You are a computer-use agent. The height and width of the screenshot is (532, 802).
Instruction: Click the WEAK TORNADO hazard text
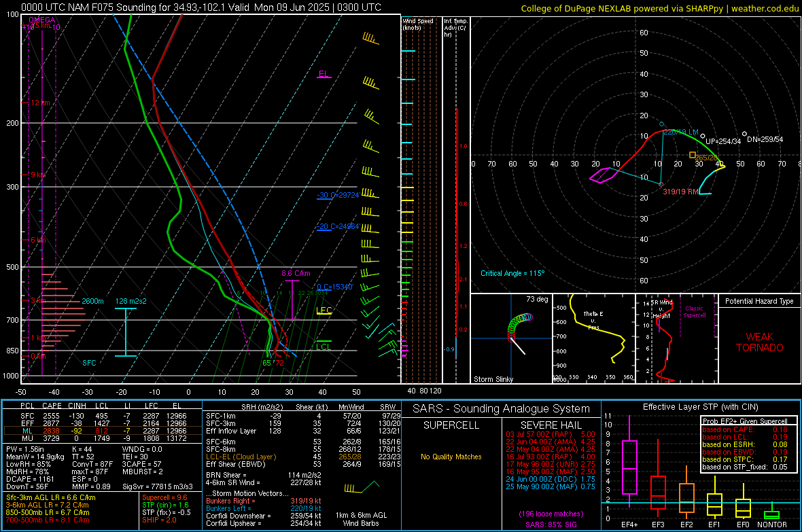[760, 342]
